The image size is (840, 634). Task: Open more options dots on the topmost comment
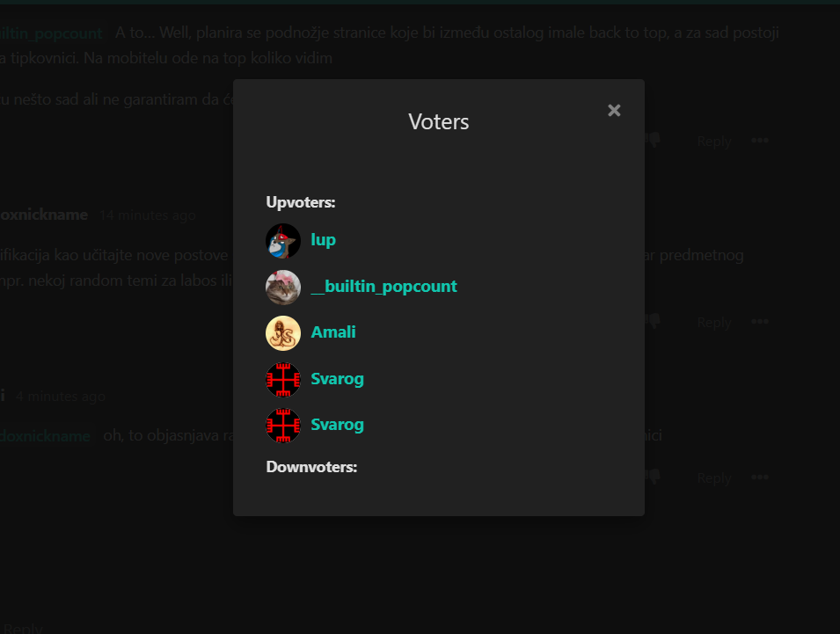(760, 141)
